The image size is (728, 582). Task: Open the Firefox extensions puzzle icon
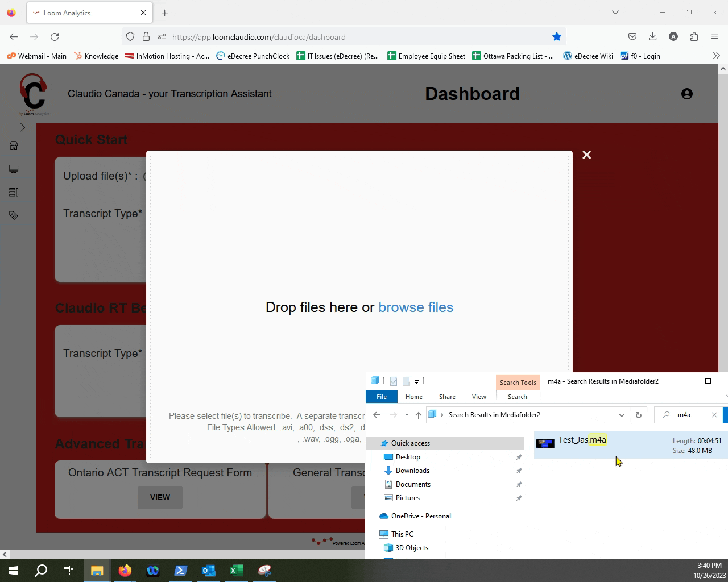[694, 37]
